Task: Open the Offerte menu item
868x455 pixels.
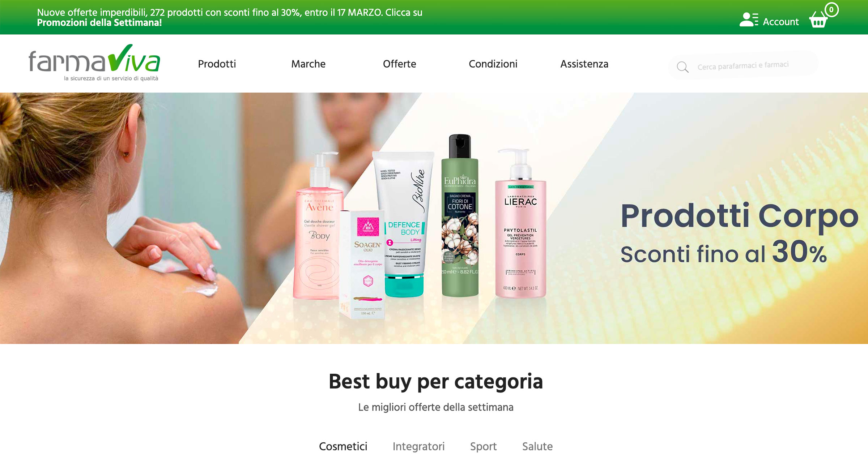Action: [x=400, y=64]
